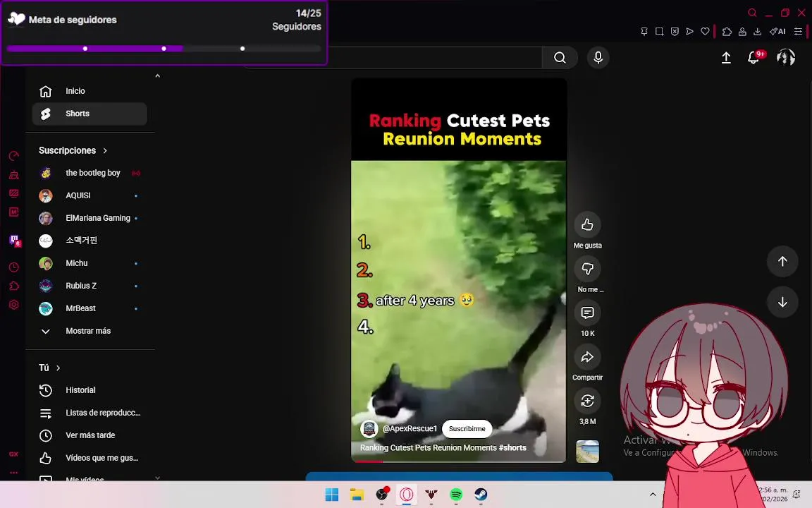
Task: Open MrBeast channel
Action: pos(90,308)
